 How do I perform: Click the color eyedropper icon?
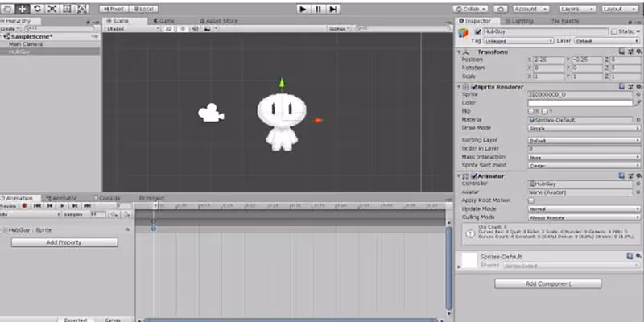tap(638, 103)
